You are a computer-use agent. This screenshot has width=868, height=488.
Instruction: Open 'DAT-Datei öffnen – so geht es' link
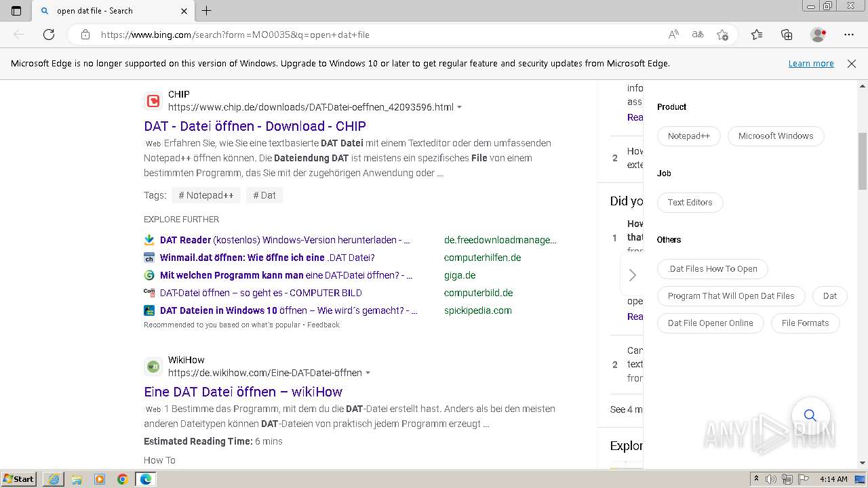click(x=261, y=293)
